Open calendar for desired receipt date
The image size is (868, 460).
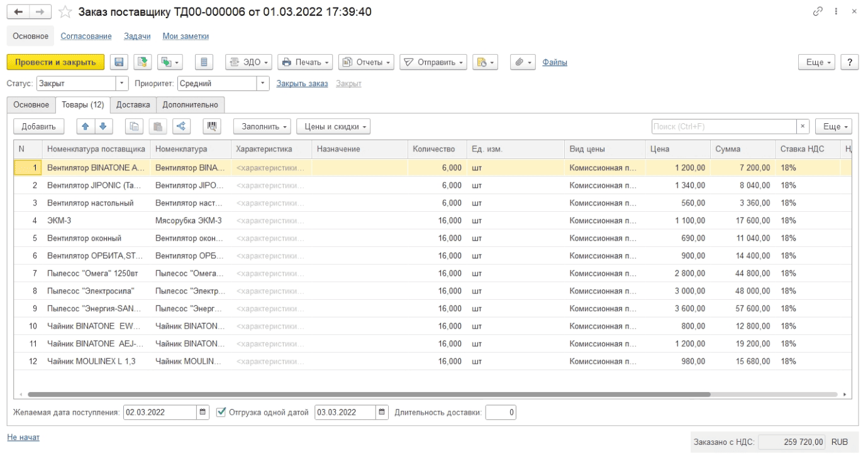203,412
